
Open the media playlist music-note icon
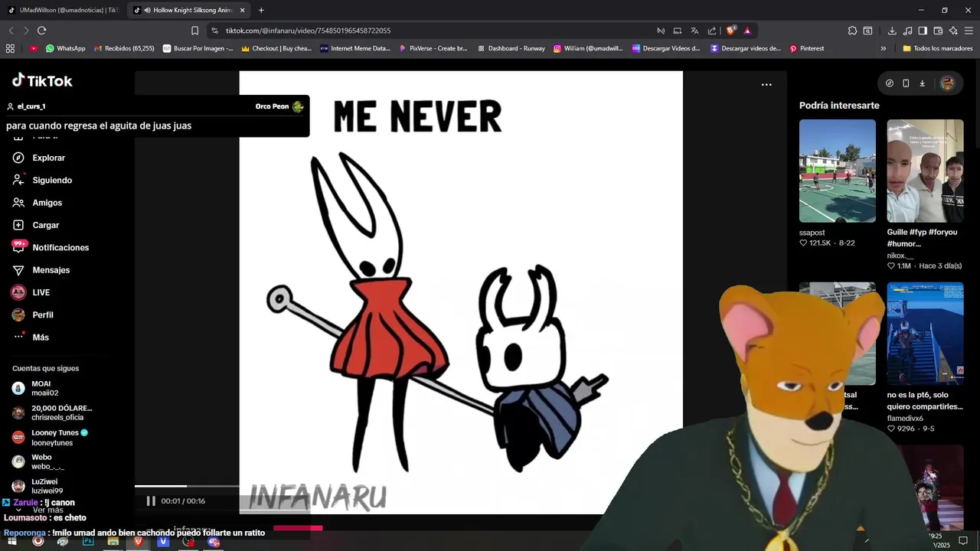[907, 31]
